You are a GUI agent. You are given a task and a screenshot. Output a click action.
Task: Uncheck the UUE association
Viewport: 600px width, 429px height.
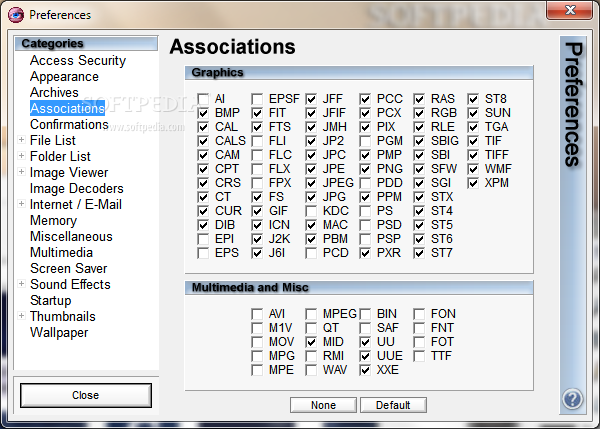365,356
